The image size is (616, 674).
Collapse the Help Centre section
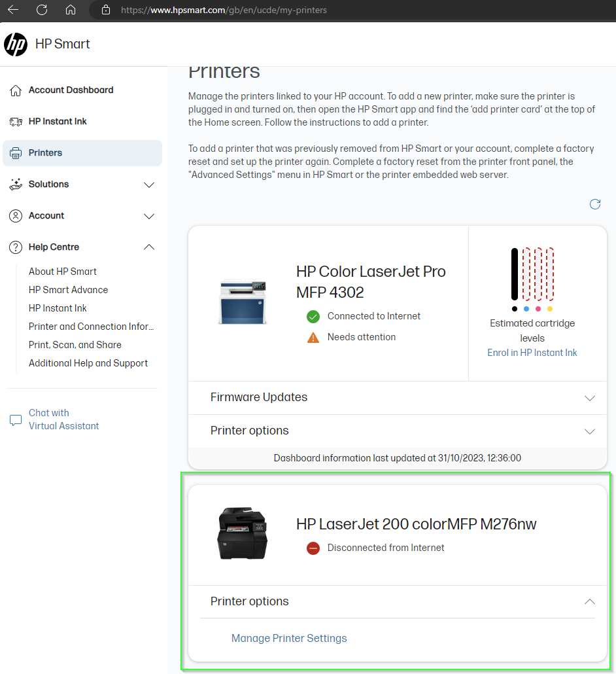click(x=149, y=247)
